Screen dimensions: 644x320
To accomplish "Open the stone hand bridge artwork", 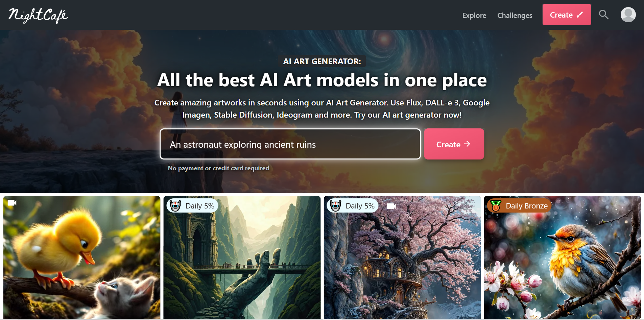I will (242, 258).
